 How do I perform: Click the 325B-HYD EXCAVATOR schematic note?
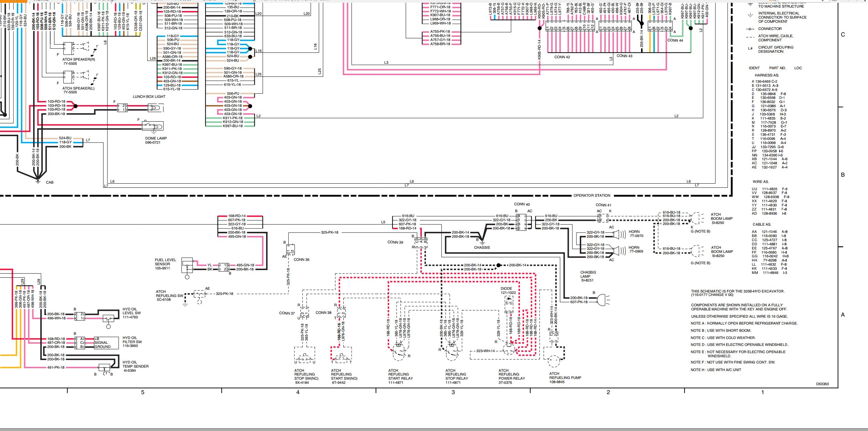(x=738, y=293)
